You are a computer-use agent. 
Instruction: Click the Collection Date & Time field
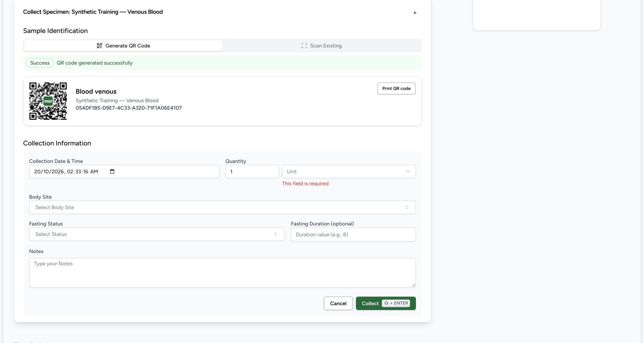(124, 172)
